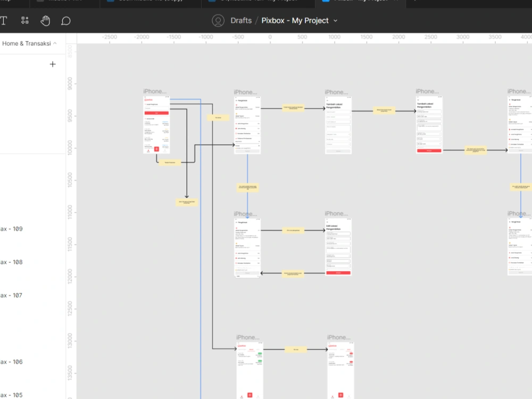Click red button in filled Tambah Lokasi frame
Screen dimensions: 532x399
pos(429,151)
